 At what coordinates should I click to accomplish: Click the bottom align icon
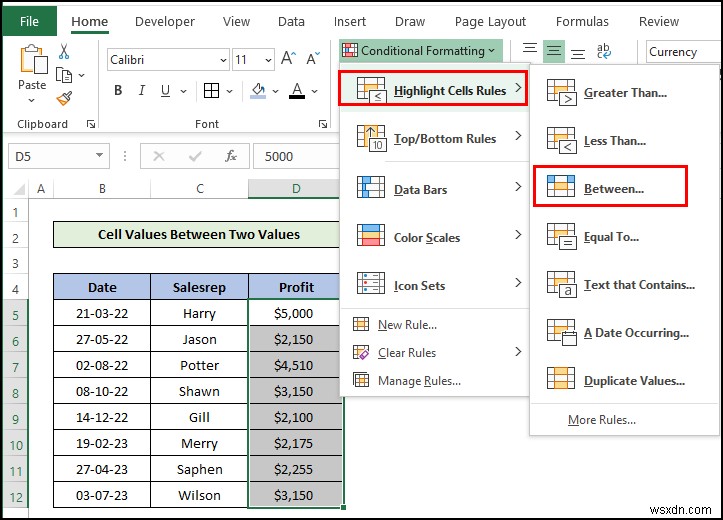(x=578, y=54)
